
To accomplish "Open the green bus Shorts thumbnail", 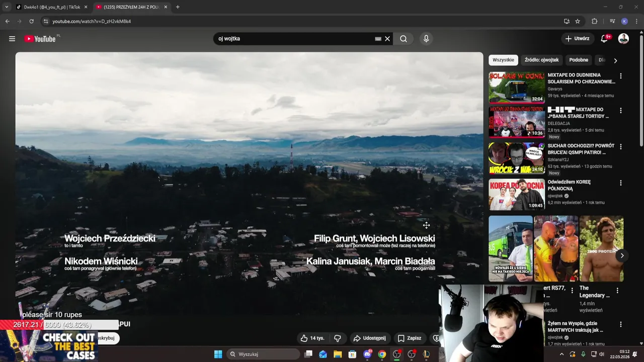I will point(511,248).
